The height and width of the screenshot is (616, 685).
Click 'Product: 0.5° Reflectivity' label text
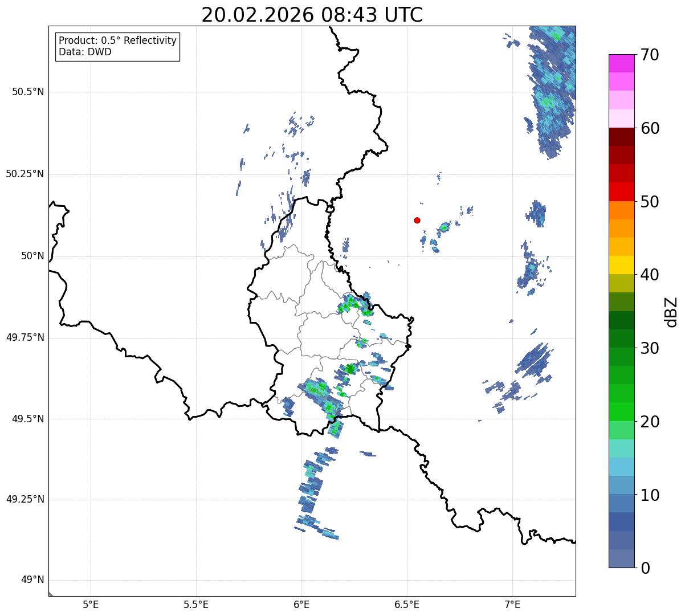(x=117, y=41)
